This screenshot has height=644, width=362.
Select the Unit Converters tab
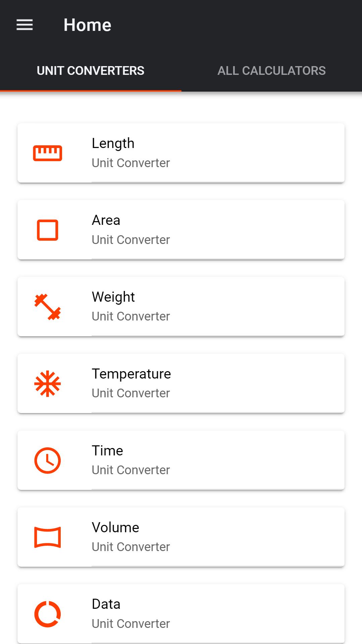click(91, 70)
